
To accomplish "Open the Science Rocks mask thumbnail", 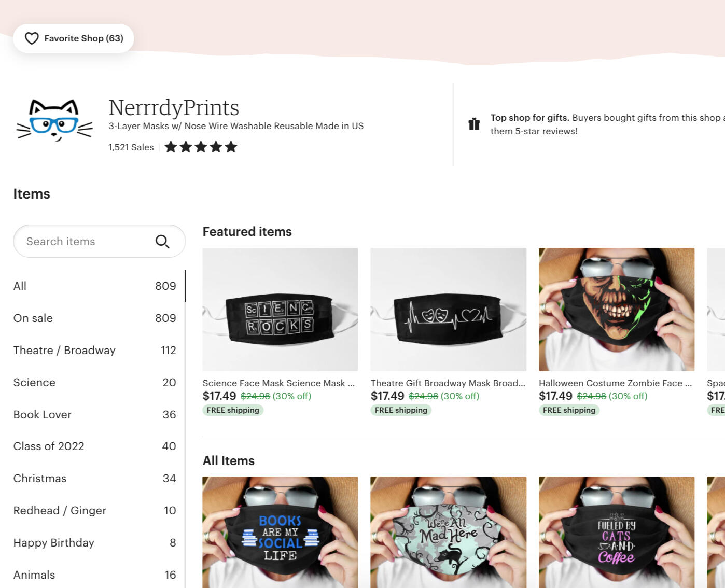I will click(280, 310).
